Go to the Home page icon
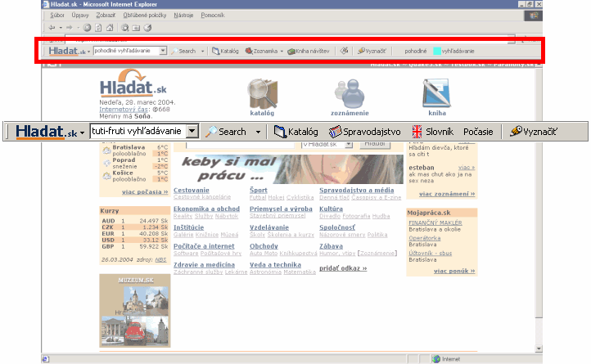Viewport: 591px width, 364px height. [110, 28]
